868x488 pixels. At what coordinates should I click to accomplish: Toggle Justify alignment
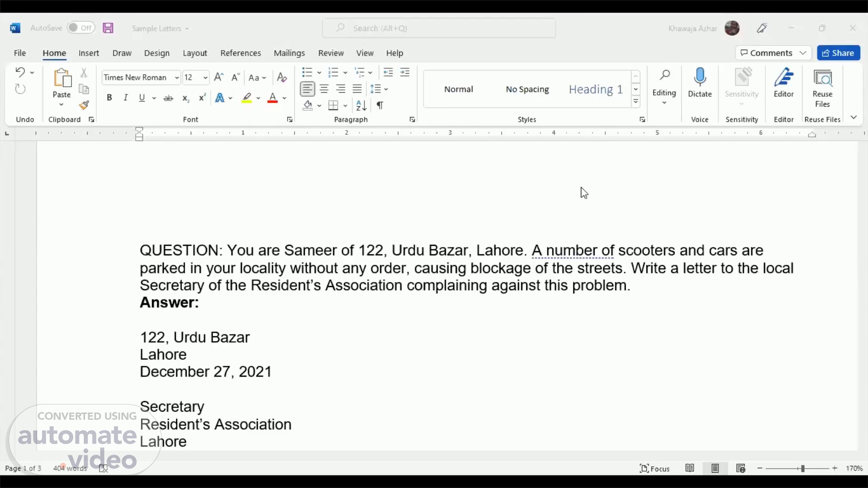click(357, 89)
